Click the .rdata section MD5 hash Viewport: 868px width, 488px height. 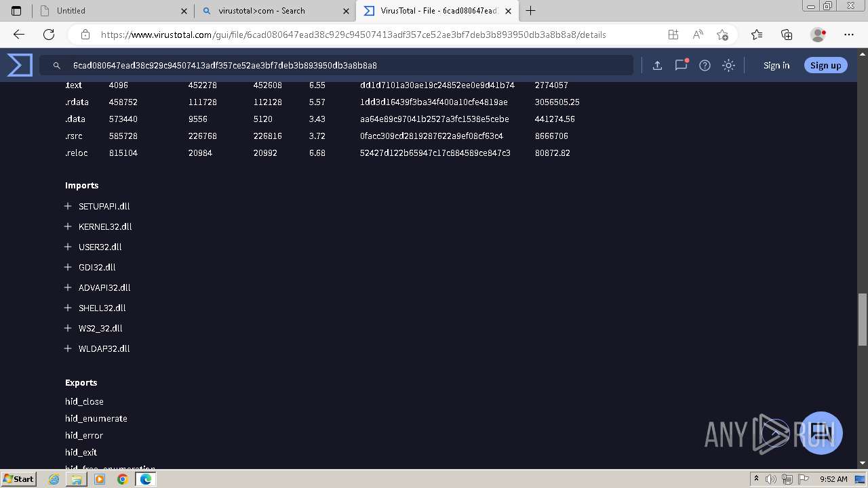tap(434, 102)
